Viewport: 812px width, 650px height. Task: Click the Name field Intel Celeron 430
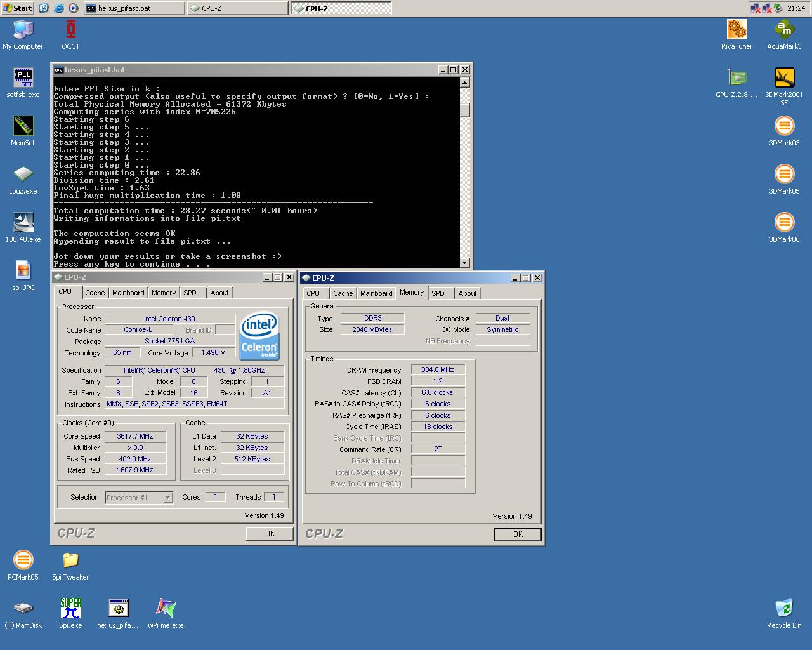(169, 319)
